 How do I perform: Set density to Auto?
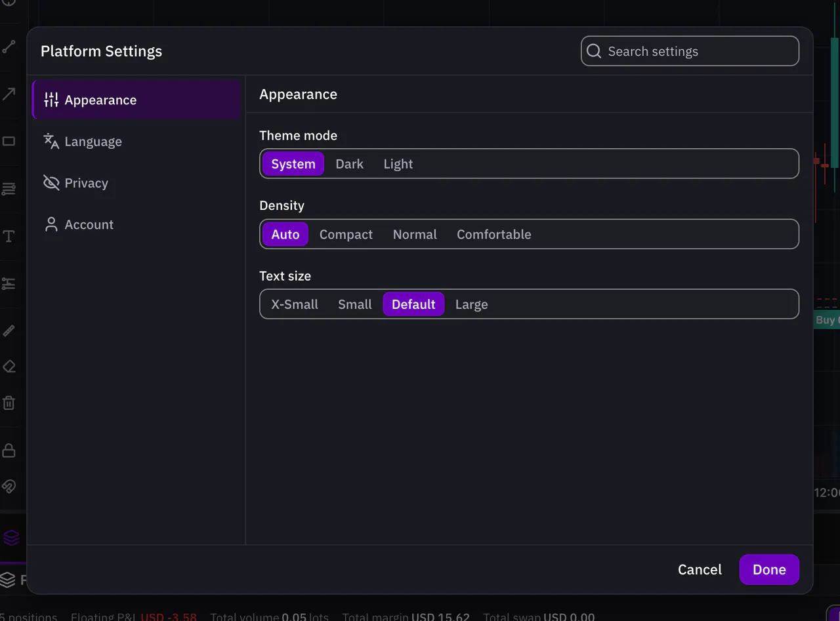coord(285,234)
